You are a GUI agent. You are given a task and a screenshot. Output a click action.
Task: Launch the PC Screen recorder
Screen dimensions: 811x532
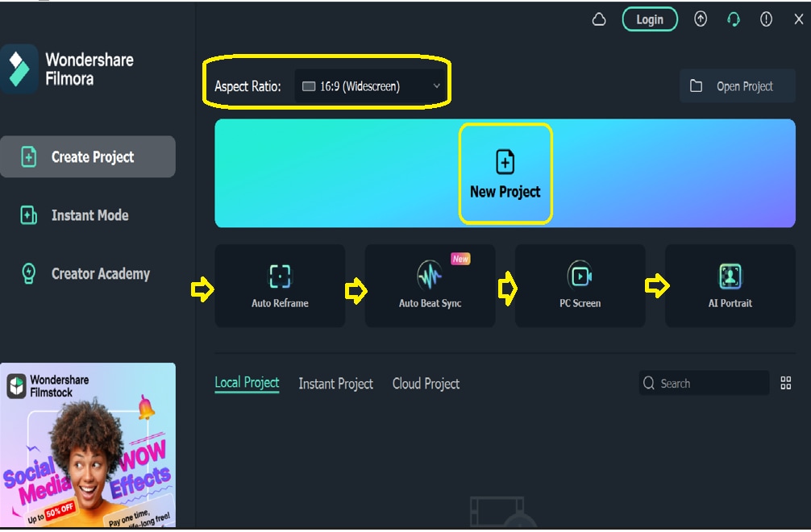tap(580, 285)
